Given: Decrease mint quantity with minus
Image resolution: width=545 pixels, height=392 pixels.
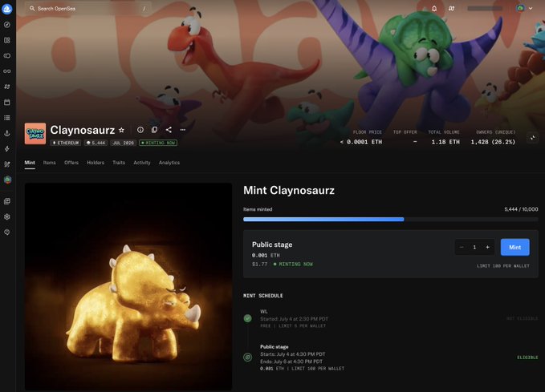Looking at the screenshot, I should (462, 247).
